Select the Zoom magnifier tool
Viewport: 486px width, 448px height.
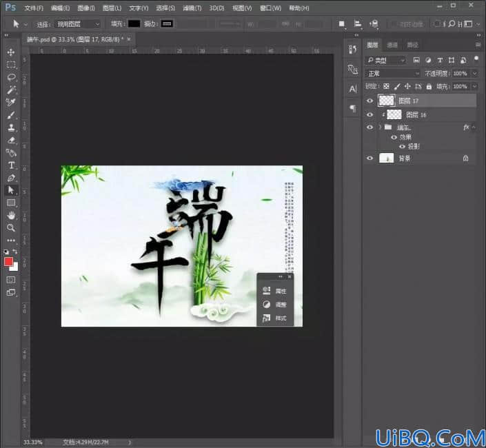[11, 228]
